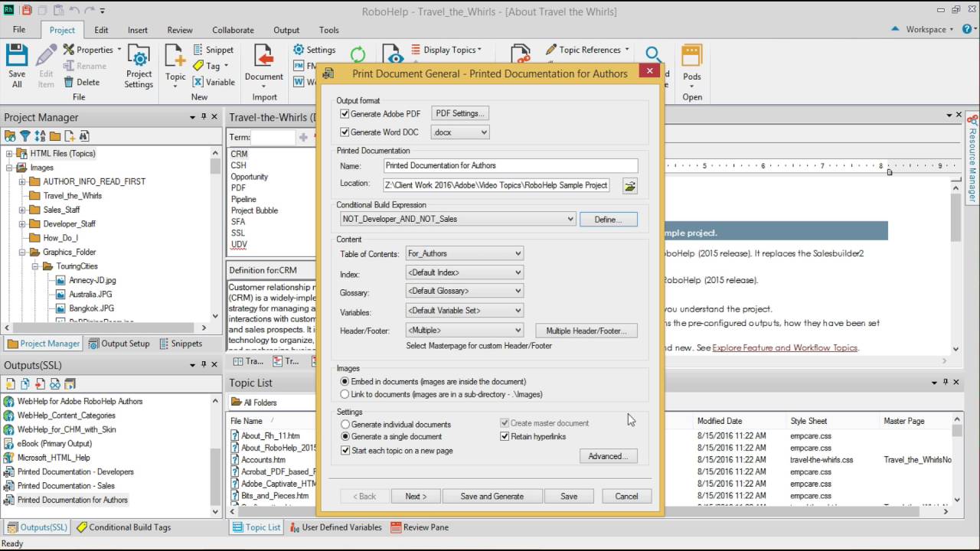
Task: Click the new folder icon in Project Manager toolbar
Action: point(55,136)
